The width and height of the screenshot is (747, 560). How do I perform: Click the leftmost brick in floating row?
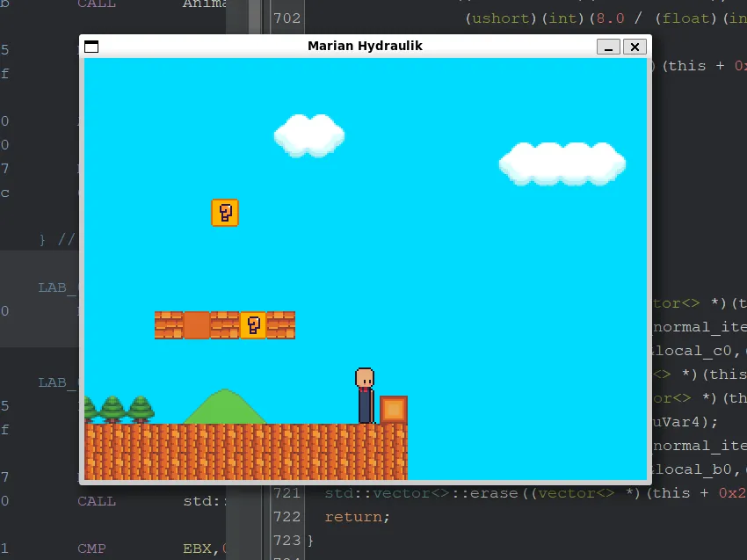click(169, 325)
